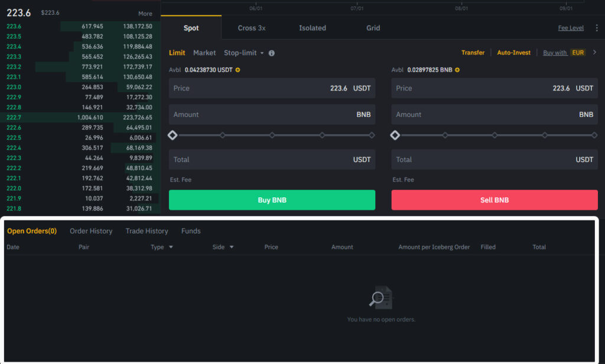Select the Limit order type
605x364 pixels.
[177, 53]
